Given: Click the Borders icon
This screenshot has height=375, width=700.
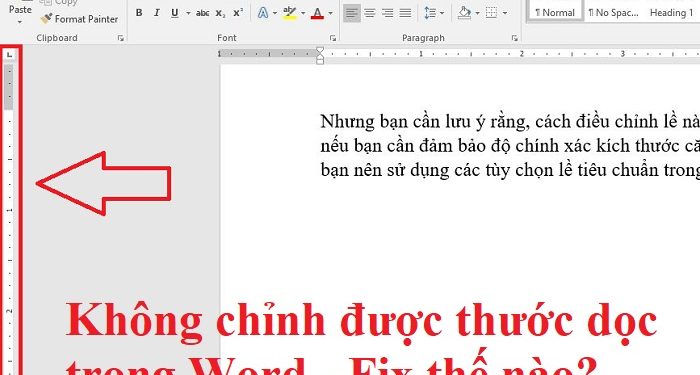Looking at the screenshot, I should tap(491, 13).
